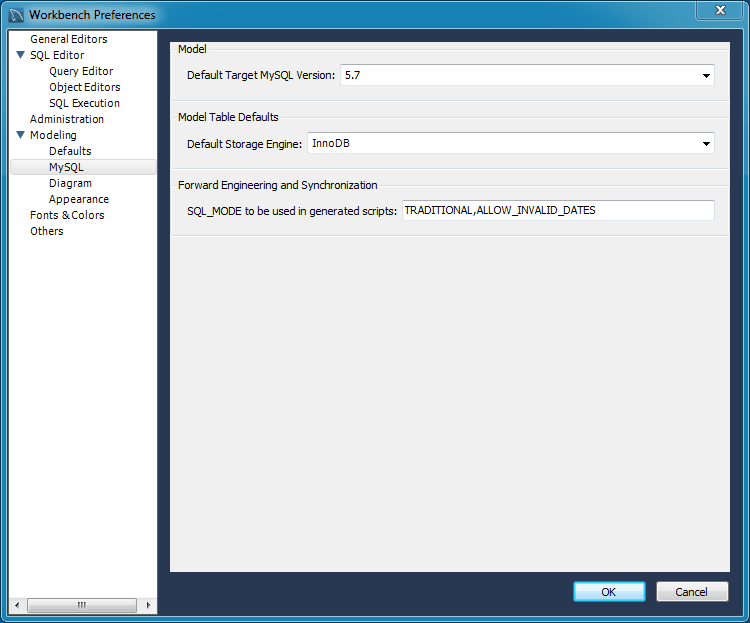This screenshot has height=623, width=750.
Task: Close the Workbench Preferences dialog
Action: pos(719,10)
